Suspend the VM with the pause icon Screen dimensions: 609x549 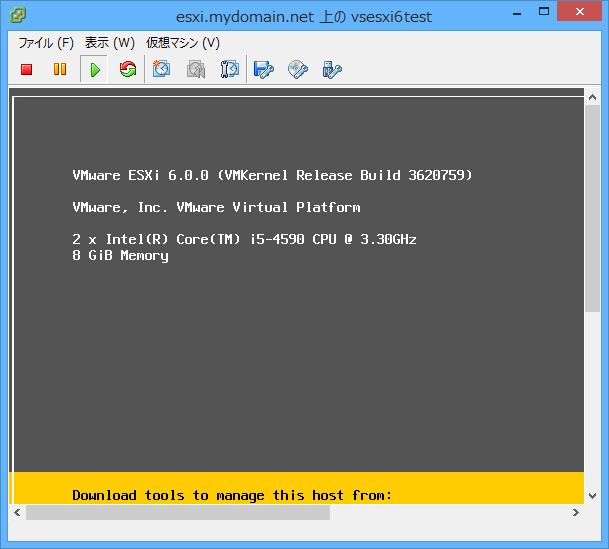[x=60, y=69]
